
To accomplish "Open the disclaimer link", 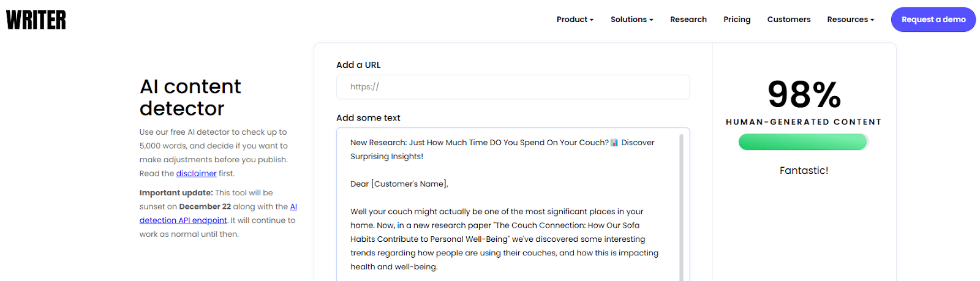I will 196,173.
